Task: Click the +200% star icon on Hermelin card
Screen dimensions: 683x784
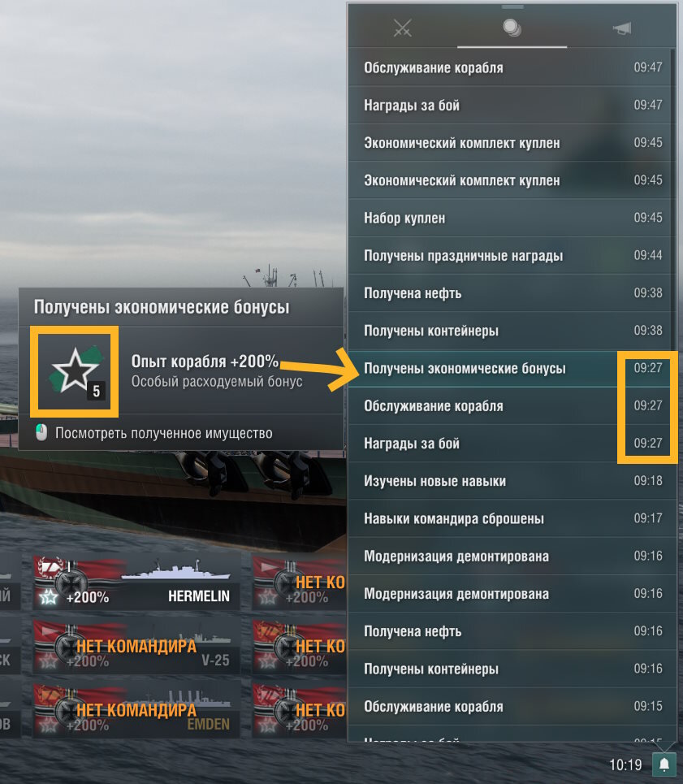Action: (48, 596)
